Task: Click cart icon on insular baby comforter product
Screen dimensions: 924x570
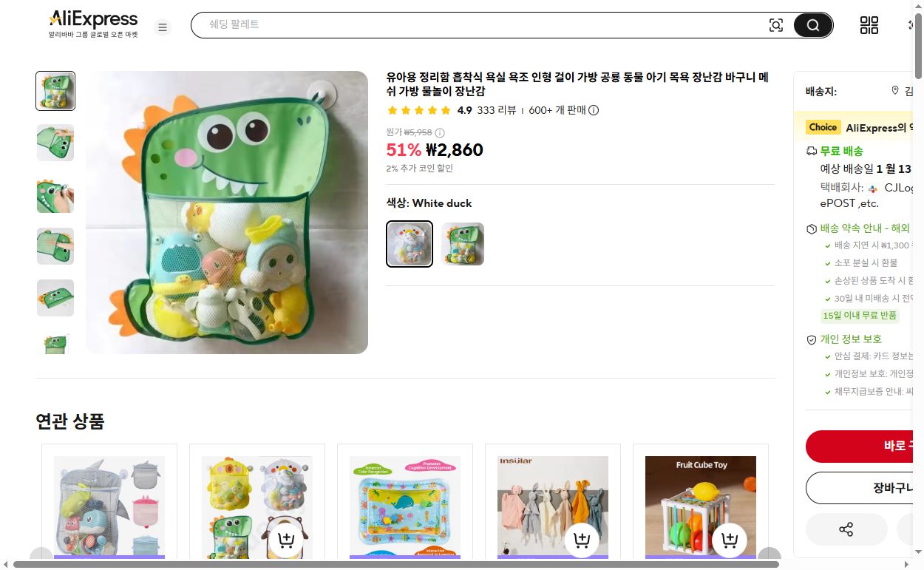Action: click(582, 540)
